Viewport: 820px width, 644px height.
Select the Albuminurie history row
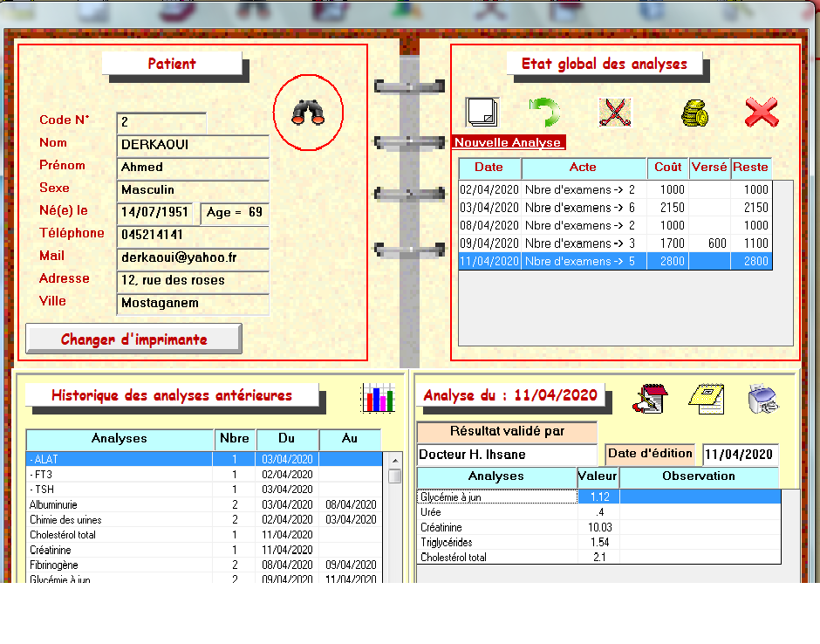(204, 505)
